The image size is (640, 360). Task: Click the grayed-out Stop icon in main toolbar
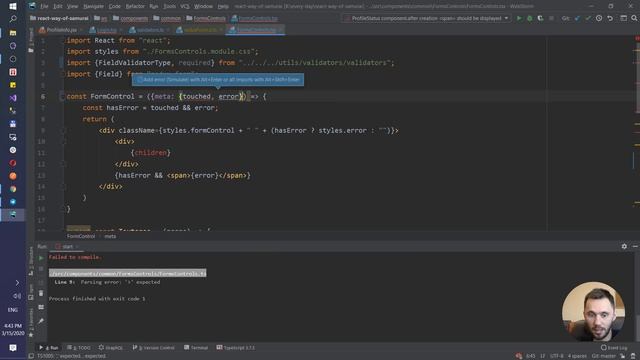[551, 18]
